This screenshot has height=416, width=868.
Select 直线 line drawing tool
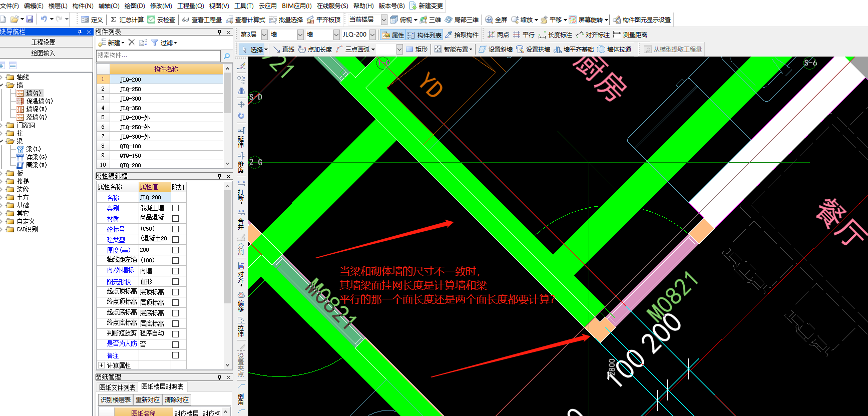(284, 49)
